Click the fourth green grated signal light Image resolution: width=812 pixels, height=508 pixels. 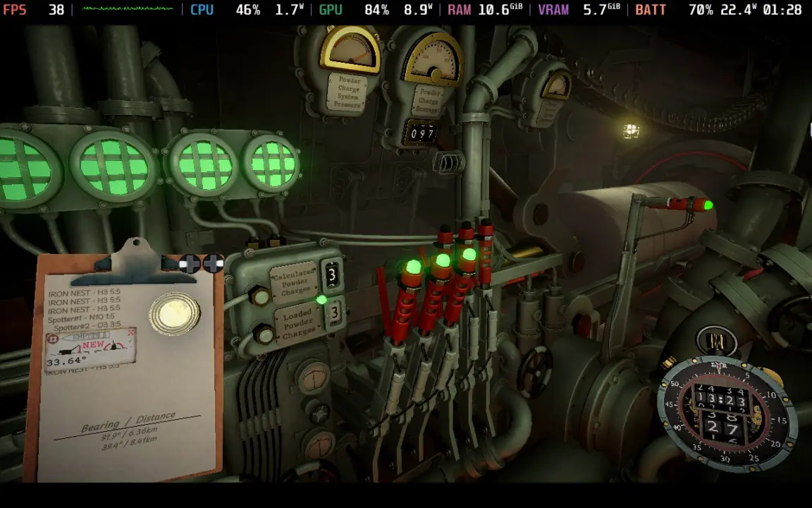(x=272, y=163)
